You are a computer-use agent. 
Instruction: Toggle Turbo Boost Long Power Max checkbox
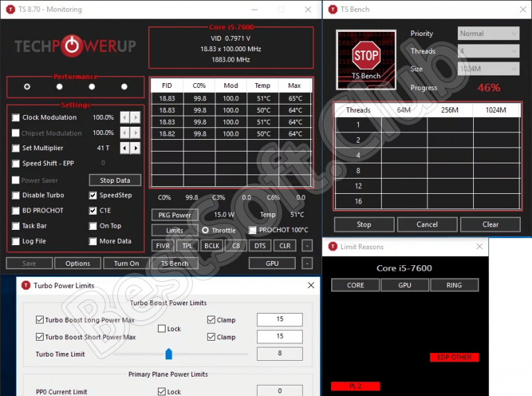[x=39, y=320]
